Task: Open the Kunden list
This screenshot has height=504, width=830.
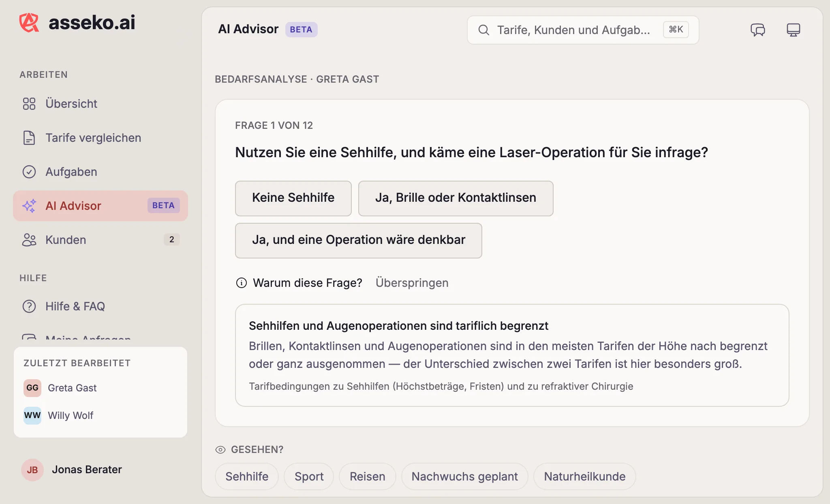Action: pos(101,240)
